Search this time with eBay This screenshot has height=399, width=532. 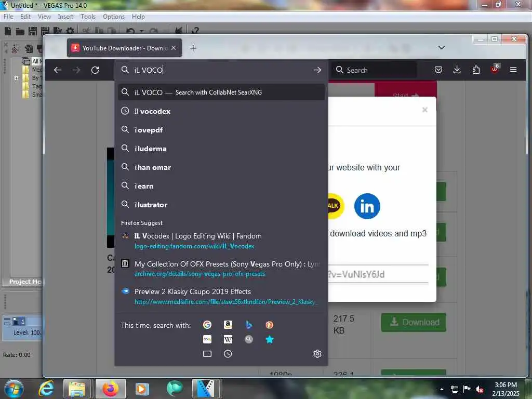coord(207,339)
